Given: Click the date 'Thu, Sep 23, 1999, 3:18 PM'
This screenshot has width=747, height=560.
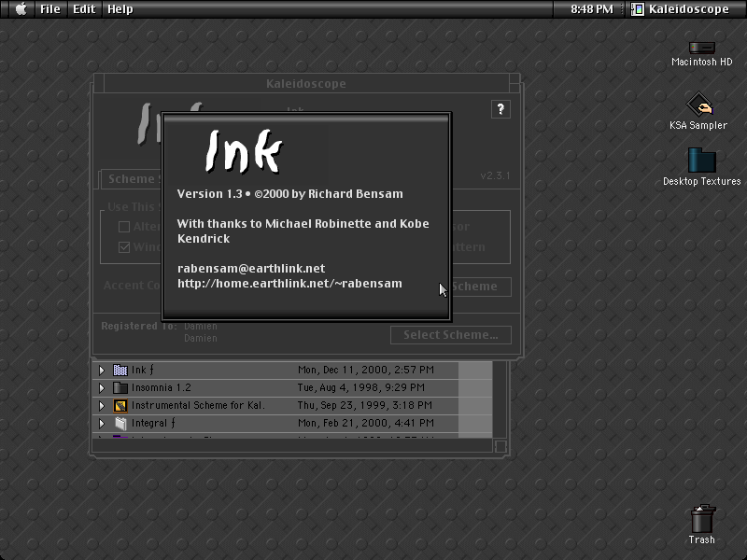Looking at the screenshot, I should [x=365, y=405].
